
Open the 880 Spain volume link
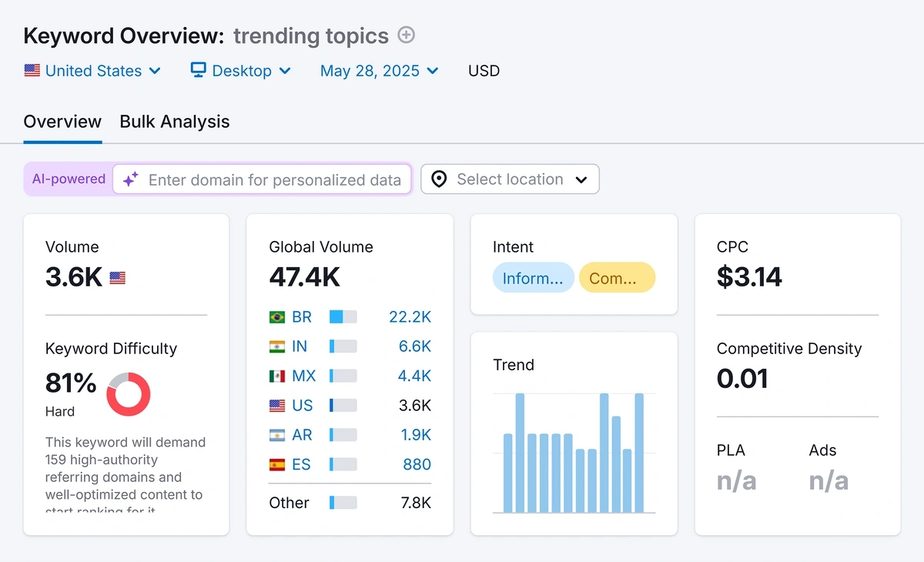(x=417, y=464)
